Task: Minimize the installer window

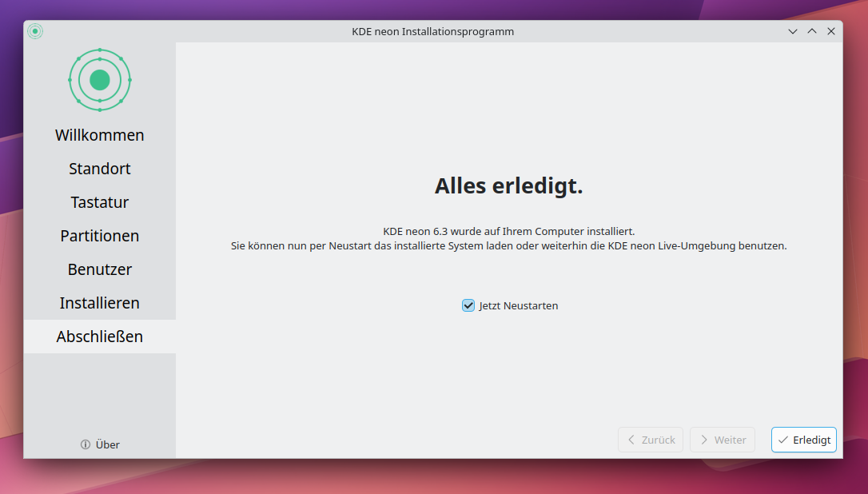Action: (x=793, y=31)
